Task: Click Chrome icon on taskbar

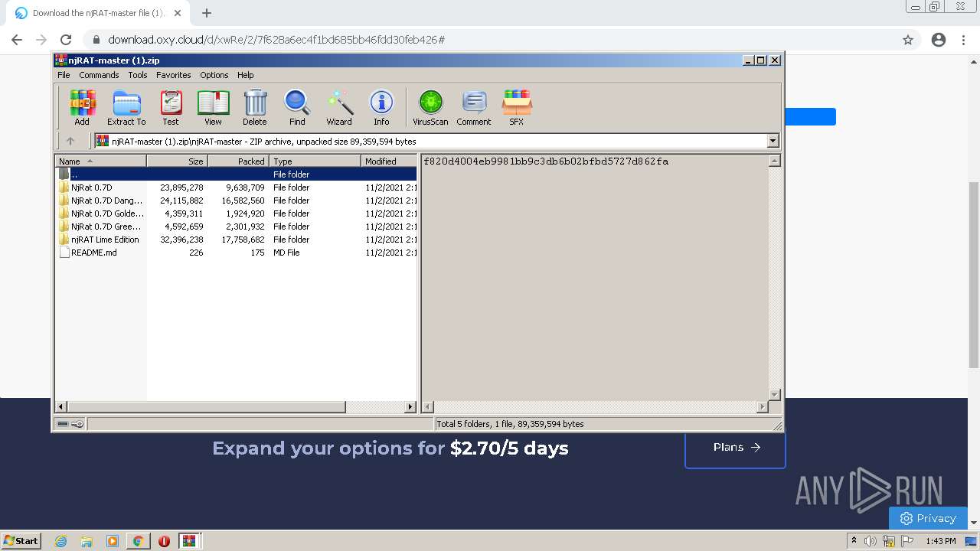Action: pos(138,541)
